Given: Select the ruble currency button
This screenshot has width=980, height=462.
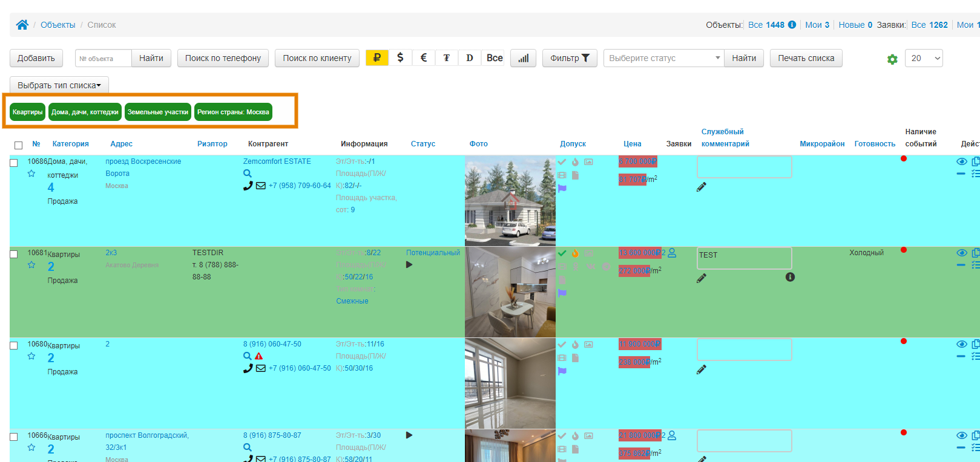Looking at the screenshot, I should 377,58.
